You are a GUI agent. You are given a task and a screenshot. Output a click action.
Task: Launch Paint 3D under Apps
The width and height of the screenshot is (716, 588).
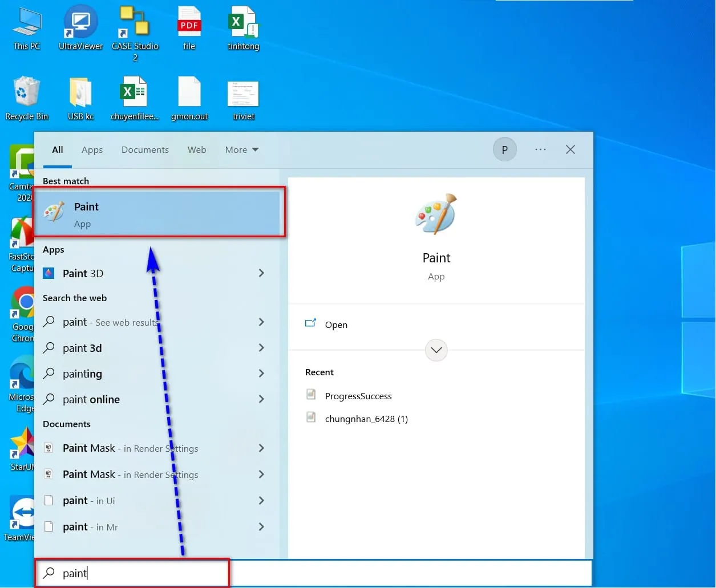click(x=83, y=273)
